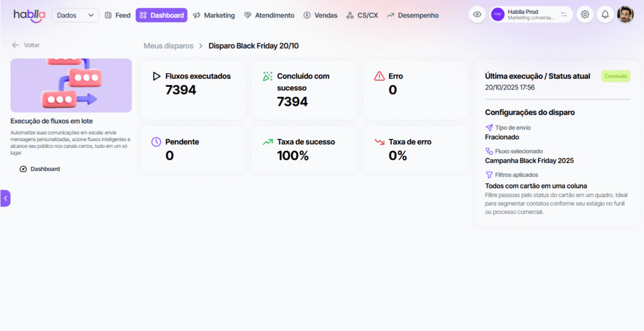Open the Vendas section
Viewport: 644px width, 331px height.
tap(320, 15)
